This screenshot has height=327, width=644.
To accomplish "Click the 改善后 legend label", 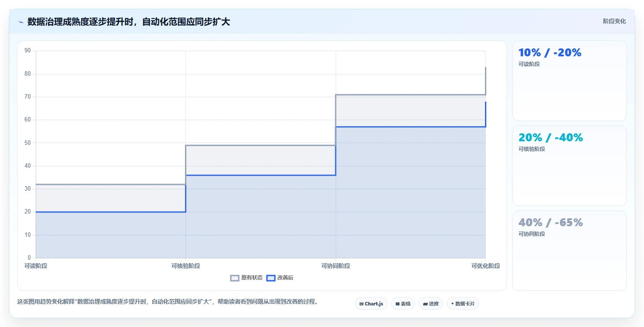I will tap(285, 278).
